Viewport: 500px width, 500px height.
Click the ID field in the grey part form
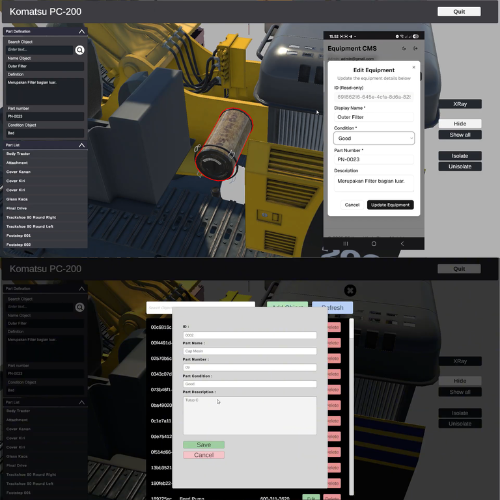pyautogui.click(x=250, y=335)
